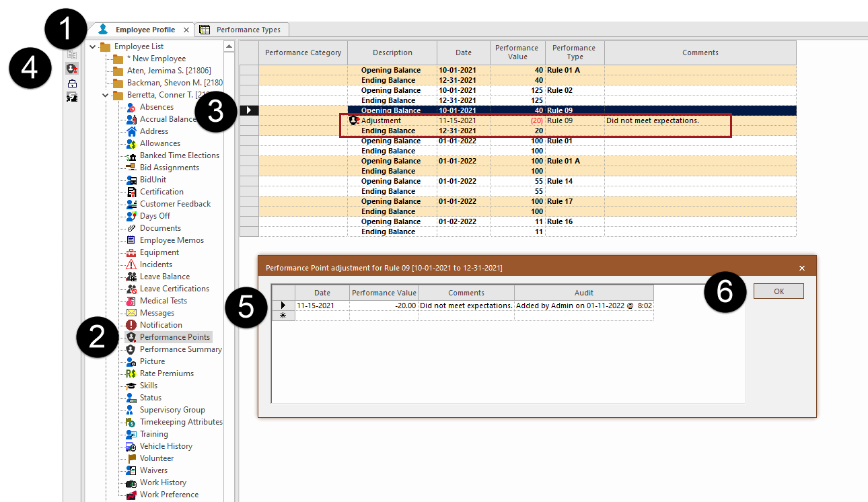868x502 pixels.
Task: Expand the Aten, Jemima S. folder
Action: pos(118,70)
